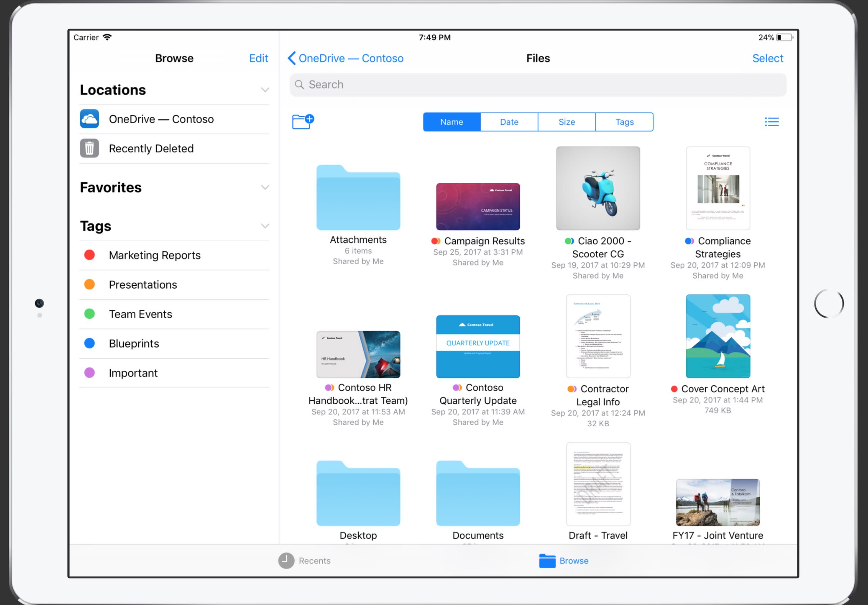Open the OneDrive — Contoso location

click(162, 119)
